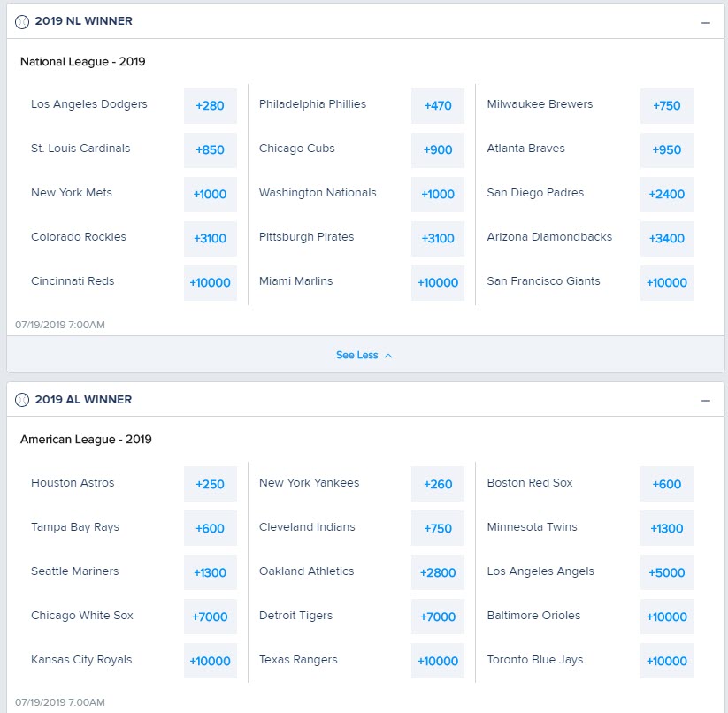
Task: Choose Boston Red Sox +600 odds
Action: coord(667,484)
